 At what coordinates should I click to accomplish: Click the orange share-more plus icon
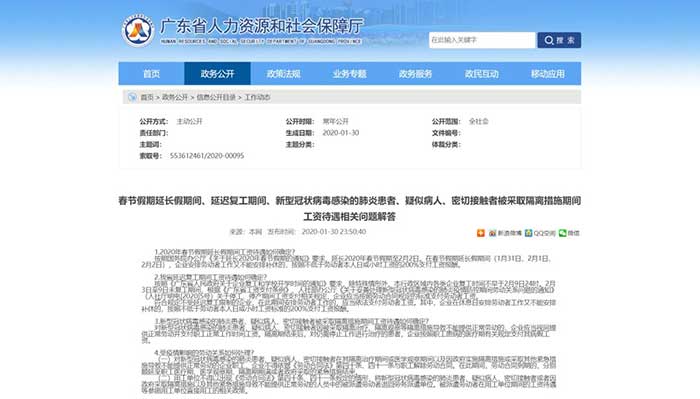(481, 233)
